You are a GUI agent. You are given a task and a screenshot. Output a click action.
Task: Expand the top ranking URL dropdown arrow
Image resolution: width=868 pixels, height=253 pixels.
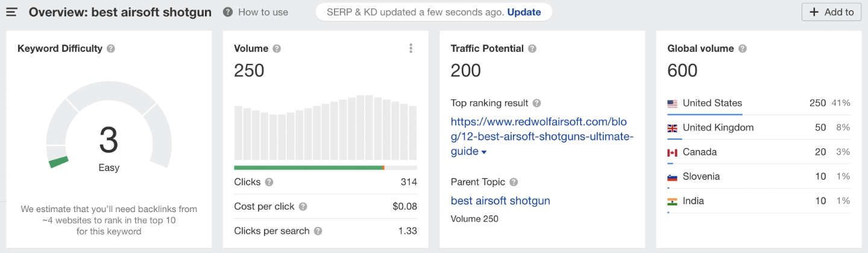point(484,152)
